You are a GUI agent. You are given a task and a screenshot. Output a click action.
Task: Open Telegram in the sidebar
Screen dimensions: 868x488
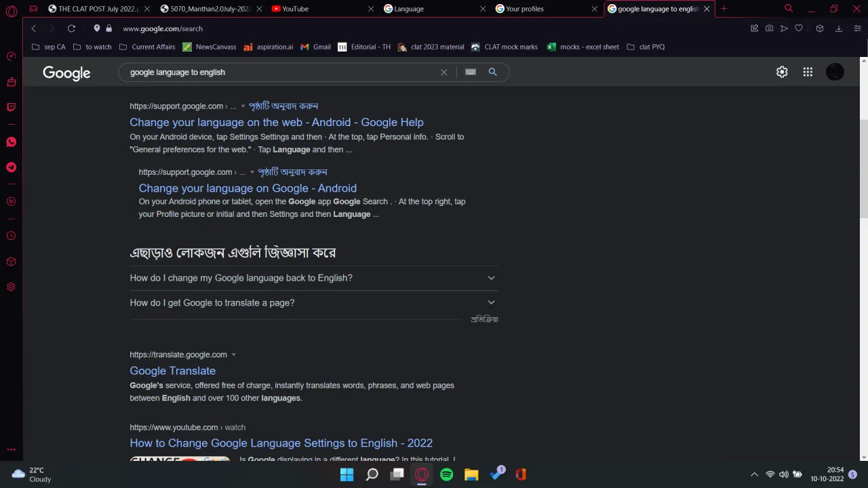[x=11, y=167]
